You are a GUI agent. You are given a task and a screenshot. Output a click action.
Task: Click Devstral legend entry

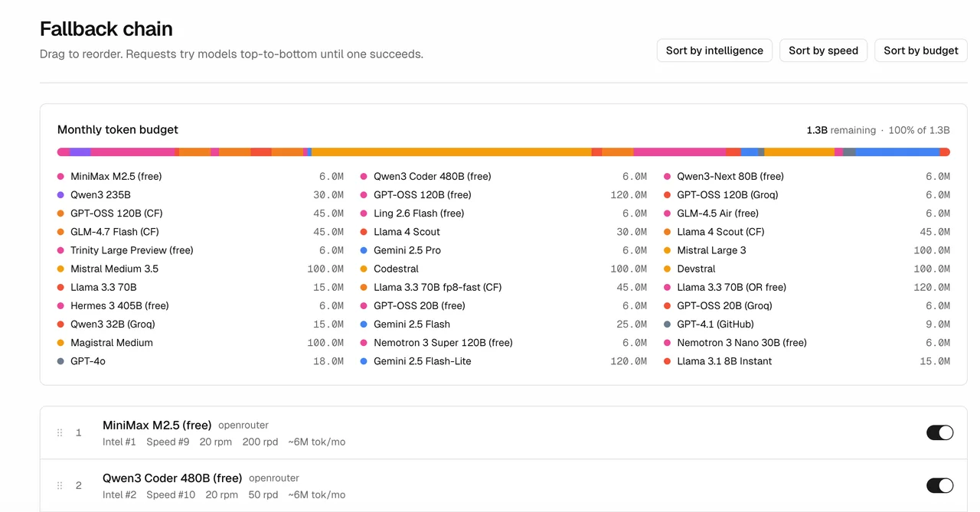[x=696, y=269]
